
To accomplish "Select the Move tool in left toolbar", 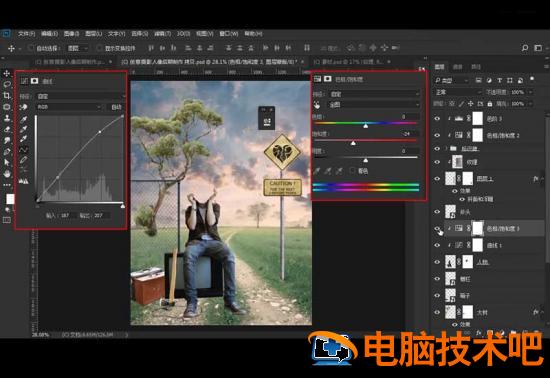I will pyautogui.click(x=7, y=73).
